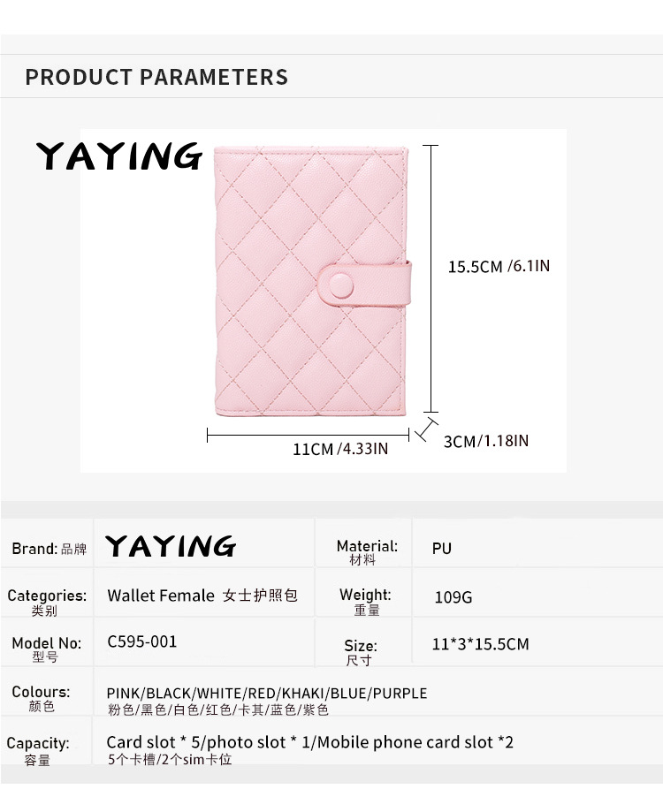Click the PRODUCT PARAMETERS heading
The height and width of the screenshot is (812, 663).
156,77
